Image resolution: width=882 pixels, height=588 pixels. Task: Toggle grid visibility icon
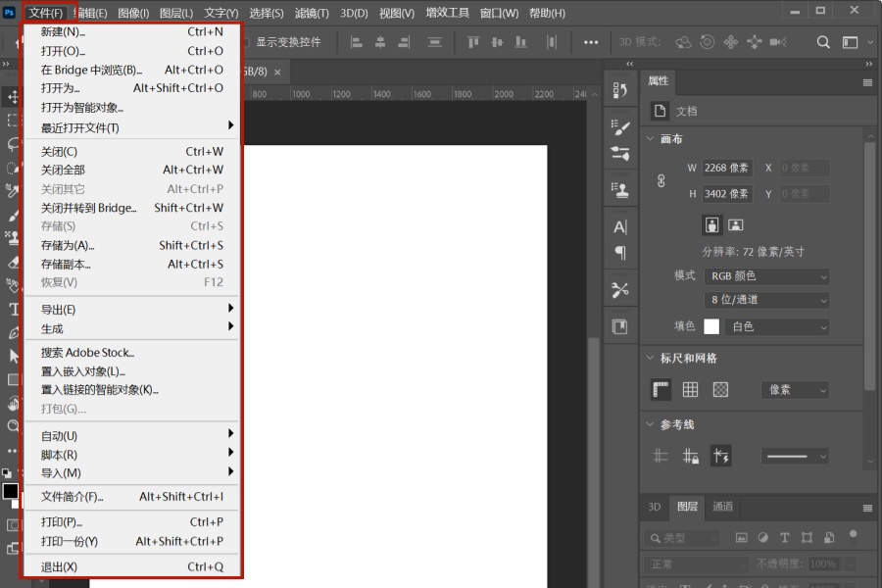point(690,389)
